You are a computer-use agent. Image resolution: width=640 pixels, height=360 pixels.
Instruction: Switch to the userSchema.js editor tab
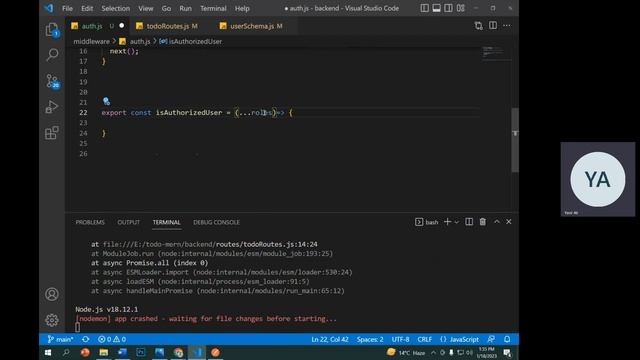pyautogui.click(x=256, y=26)
